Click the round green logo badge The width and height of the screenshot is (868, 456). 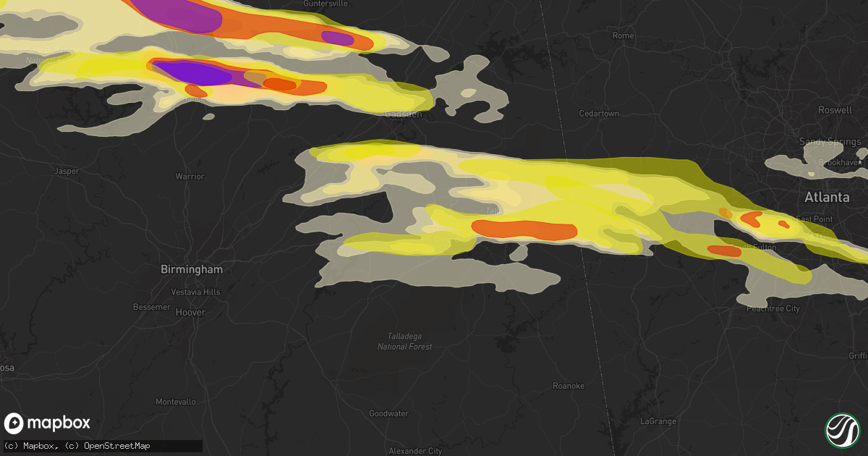point(841,429)
